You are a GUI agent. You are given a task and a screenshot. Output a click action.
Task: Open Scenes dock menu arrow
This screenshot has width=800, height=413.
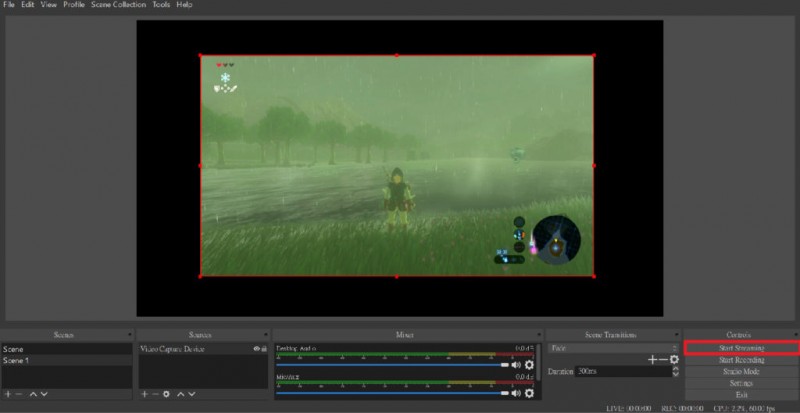[130, 335]
